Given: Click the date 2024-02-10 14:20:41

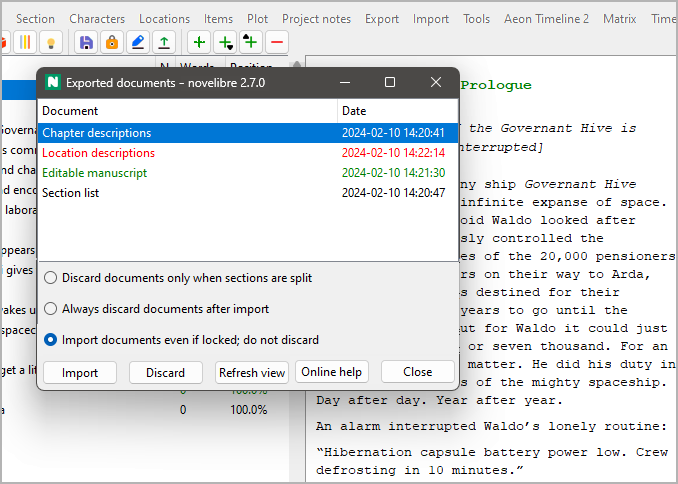Looking at the screenshot, I should click(x=393, y=133).
